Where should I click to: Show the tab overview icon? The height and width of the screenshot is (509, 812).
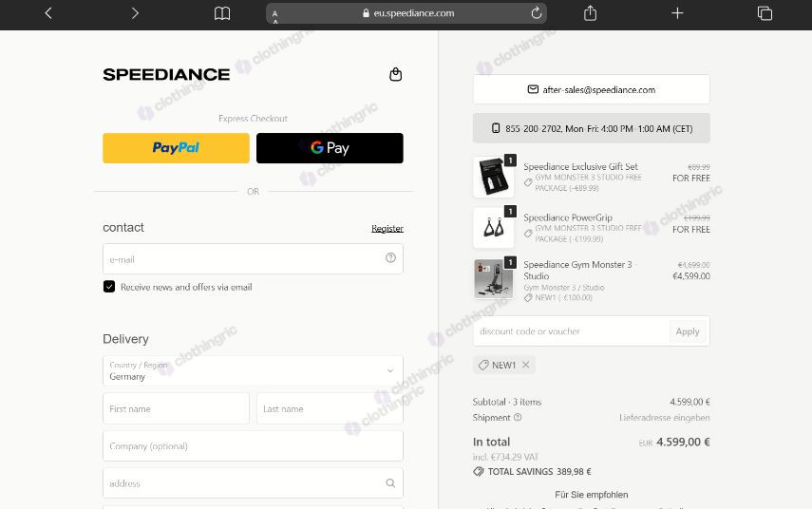[x=765, y=13]
